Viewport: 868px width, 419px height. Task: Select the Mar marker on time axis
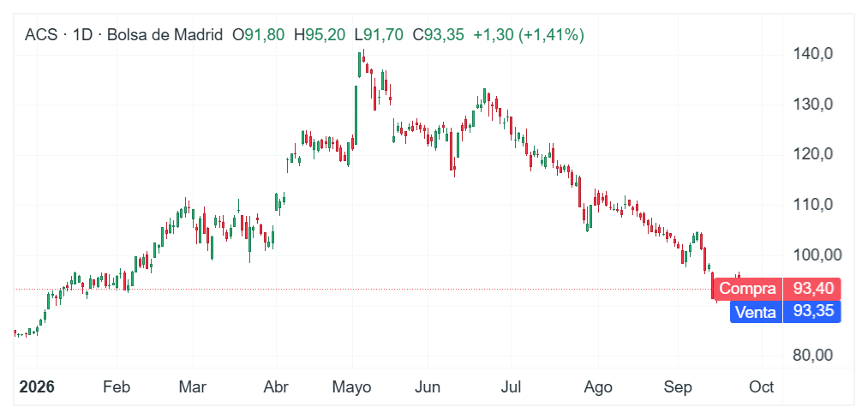(x=193, y=387)
